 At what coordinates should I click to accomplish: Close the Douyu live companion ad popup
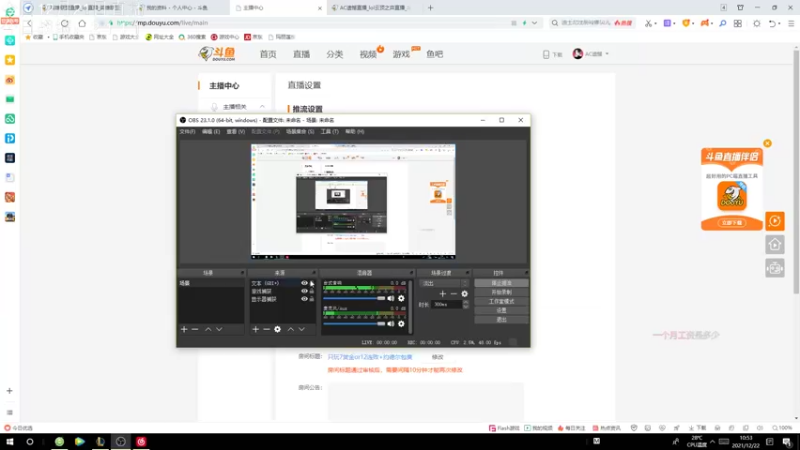point(767,143)
